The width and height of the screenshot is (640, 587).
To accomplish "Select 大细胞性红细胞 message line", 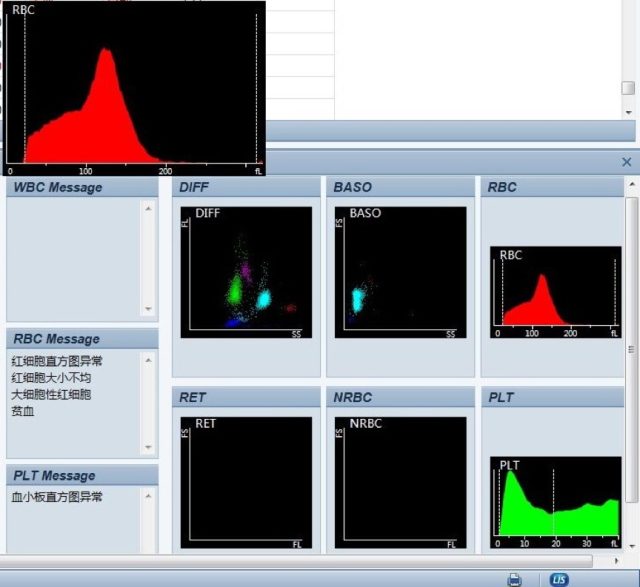I will [x=51, y=394].
